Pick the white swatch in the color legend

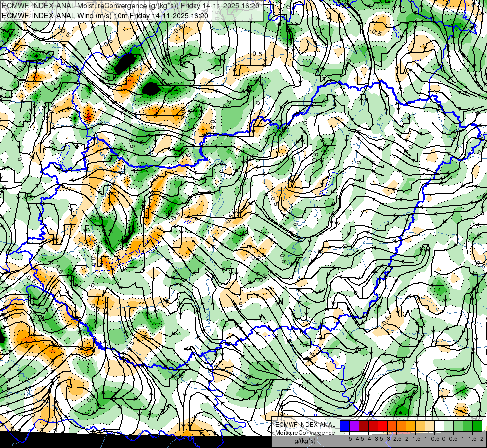coord(439,426)
